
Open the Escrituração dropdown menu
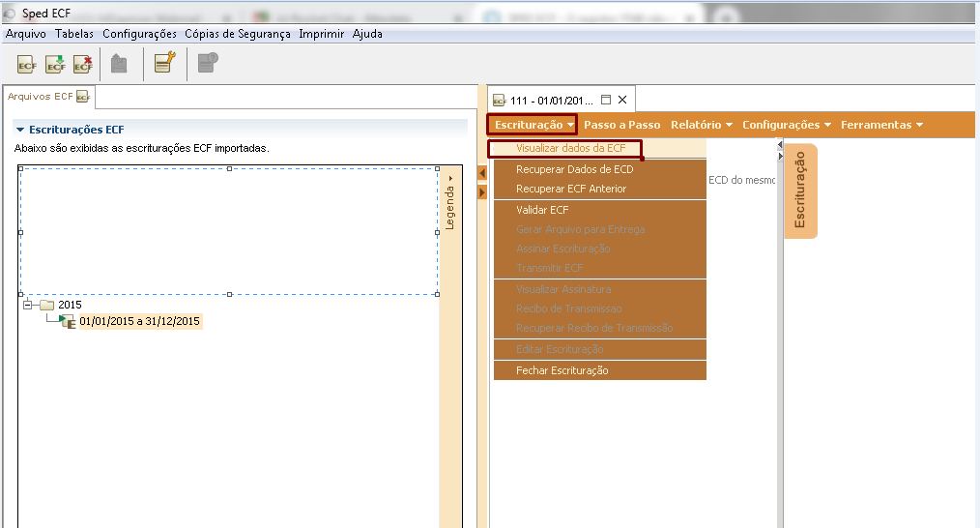point(533,125)
